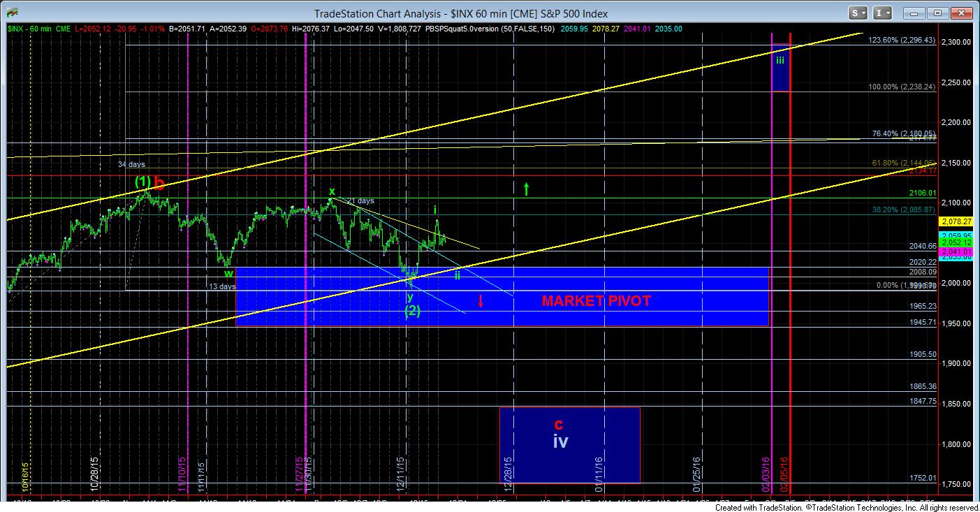The height and width of the screenshot is (512, 980).
Task: Select the 1905.50 horizontal level label
Action: coord(922,355)
